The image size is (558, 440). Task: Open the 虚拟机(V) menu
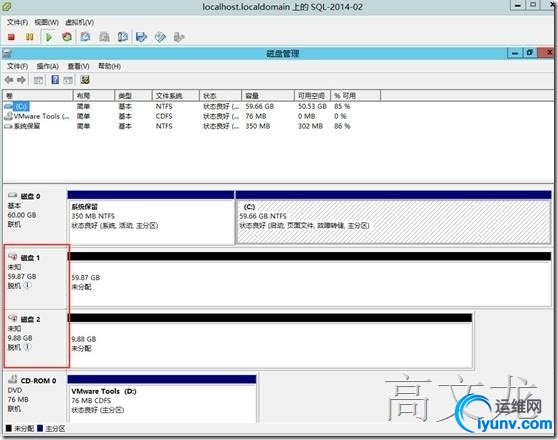pyautogui.click(x=79, y=22)
